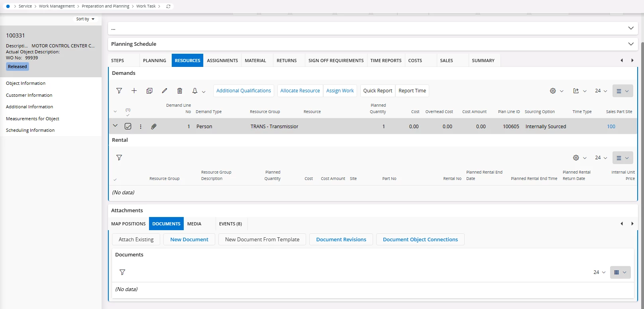Delete the selected demand with trash icon
The width and height of the screenshot is (644, 309).
click(x=180, y=91)
